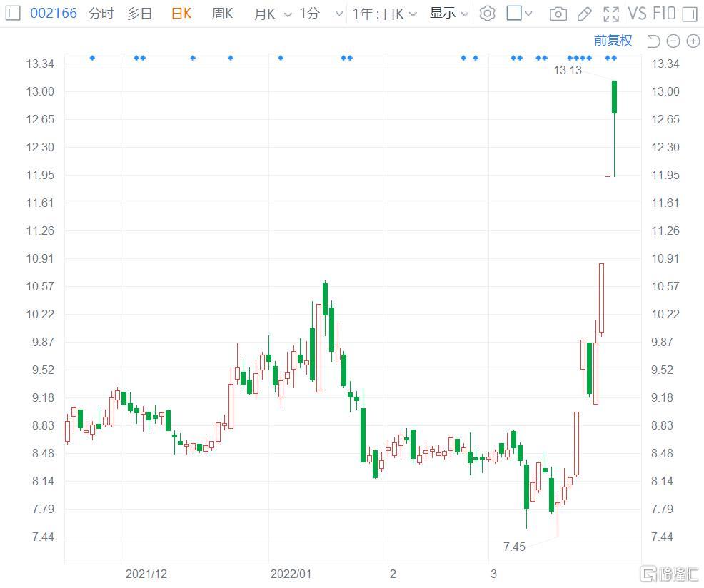Image resolution: width=704 pixels, height=588 pixels.
Task: Open the F10 company info
Action: click(664, 14)
